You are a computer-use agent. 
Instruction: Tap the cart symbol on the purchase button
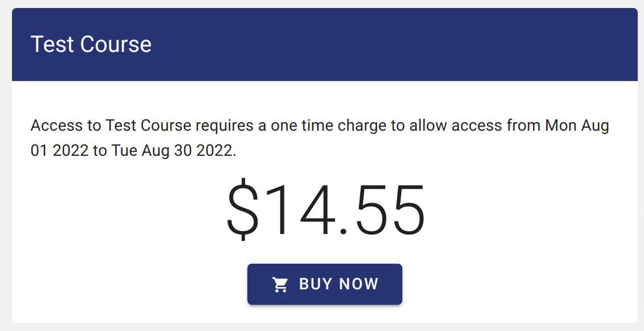tap(280, 284)
